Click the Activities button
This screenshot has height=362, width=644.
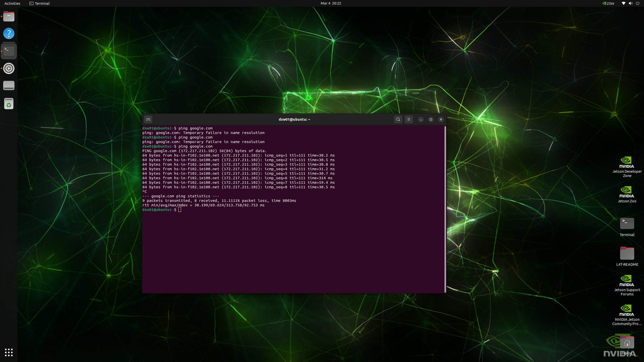pyautogui.click(x=12, y=3)
